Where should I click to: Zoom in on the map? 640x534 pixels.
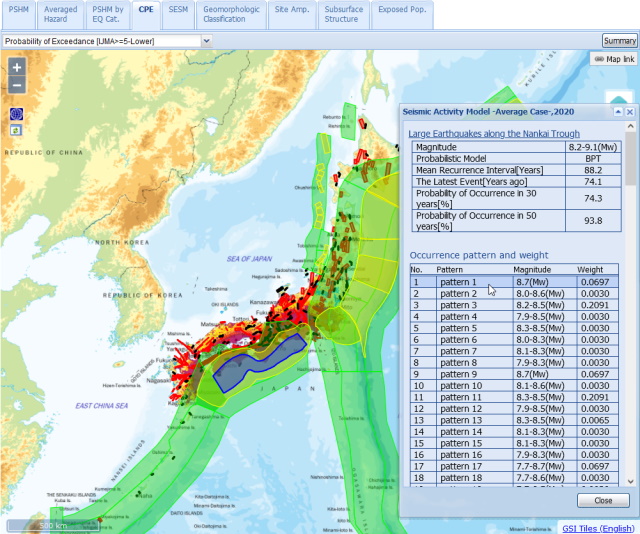[x=17, y=67]
